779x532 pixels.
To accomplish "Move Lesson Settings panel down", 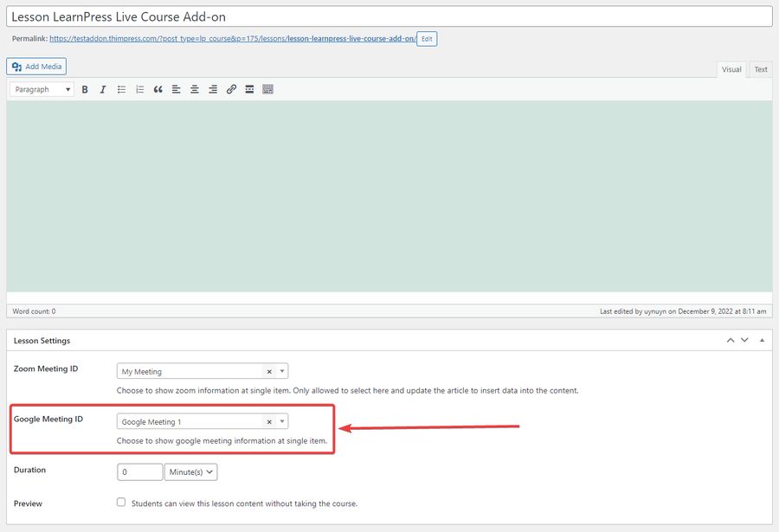I will point(744,340).
